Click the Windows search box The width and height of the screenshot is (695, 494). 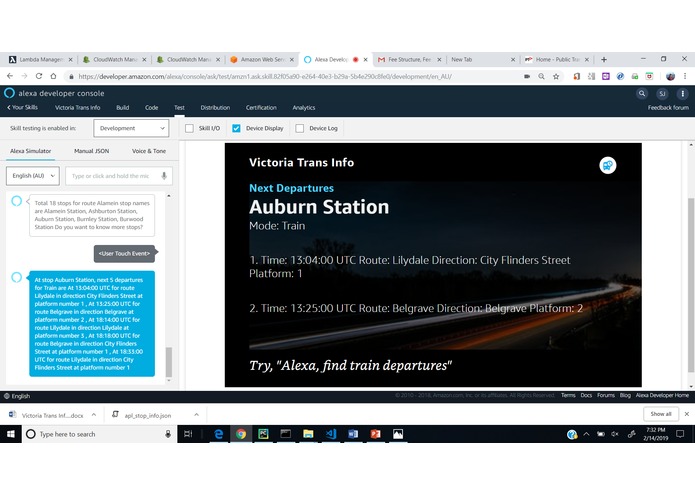click(x=99, y=434)
